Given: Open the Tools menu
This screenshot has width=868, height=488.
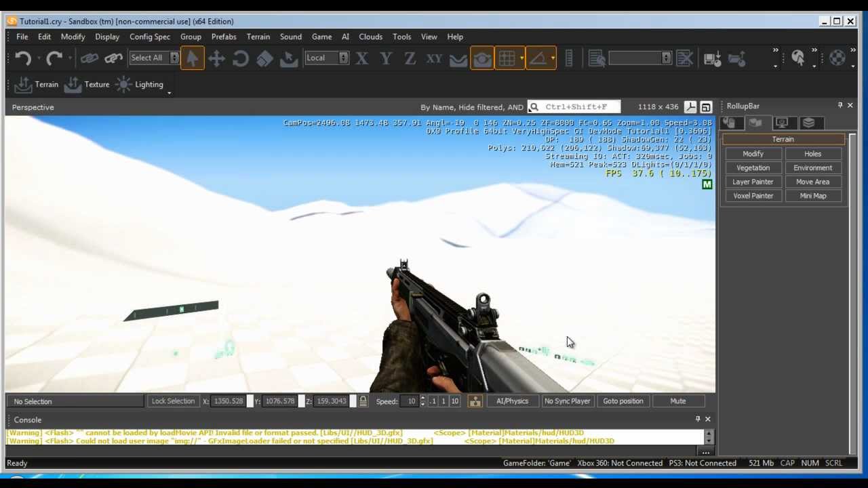Looking at the screenshot, I should coord(401,37).
